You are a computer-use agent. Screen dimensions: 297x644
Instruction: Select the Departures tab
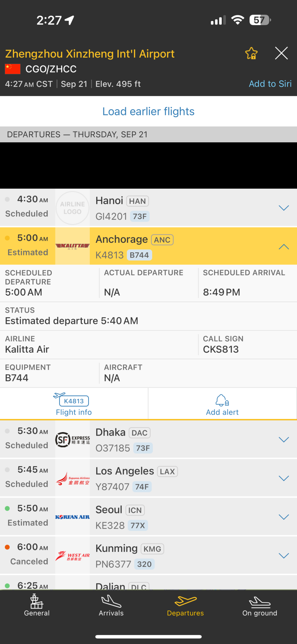[x=185, y=605]
